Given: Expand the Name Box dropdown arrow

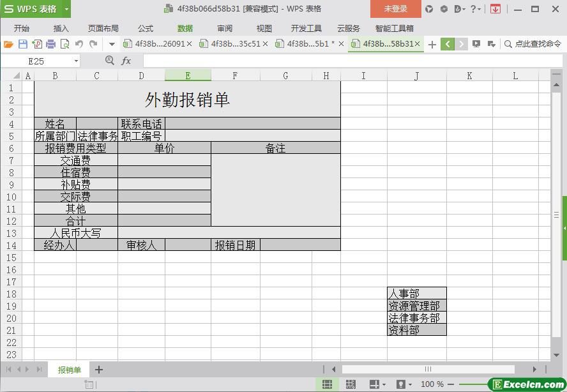Looking at the screenshot, I should [x=76, y=61].
